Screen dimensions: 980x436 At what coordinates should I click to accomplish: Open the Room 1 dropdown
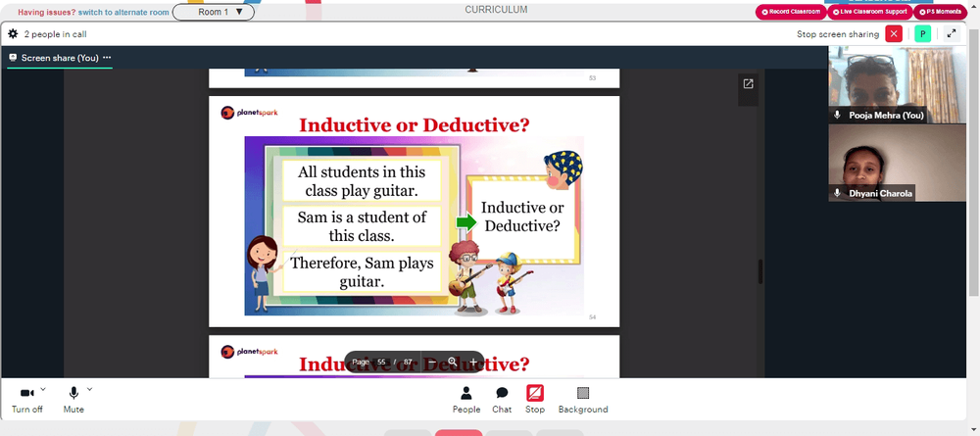213,12
